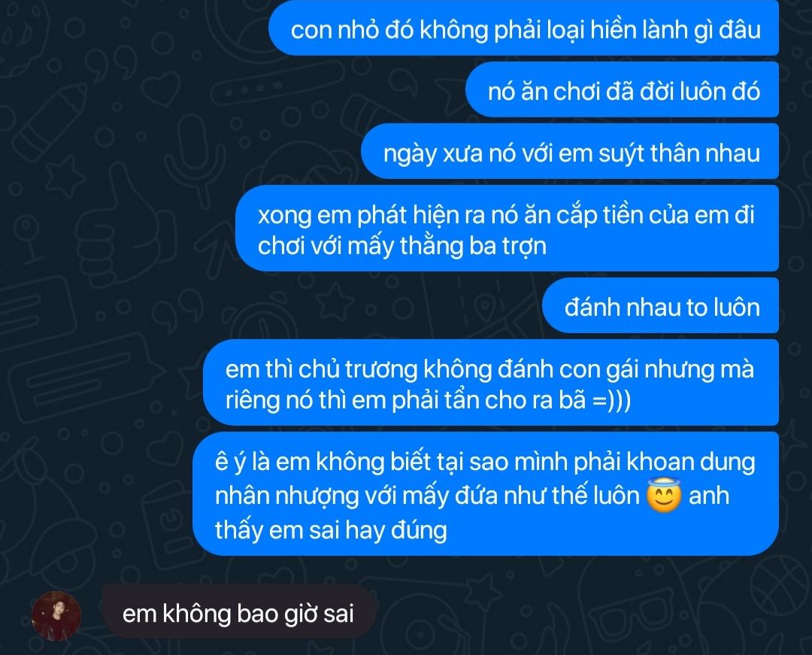Select the gray reply 'em không bao giờ sai'
The width and height of the screenshot is (812, 655).
point(239,614)
